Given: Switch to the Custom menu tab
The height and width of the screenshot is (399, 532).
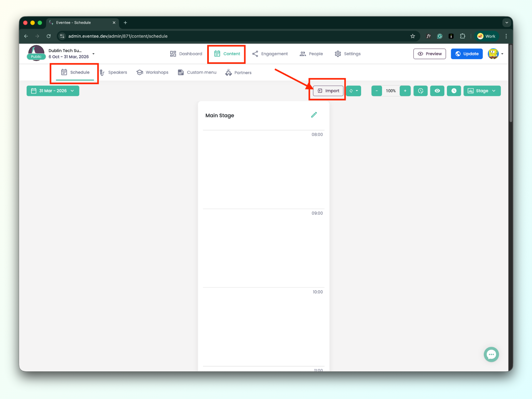Looking at the screenshot, I should (x=197, y=72).
